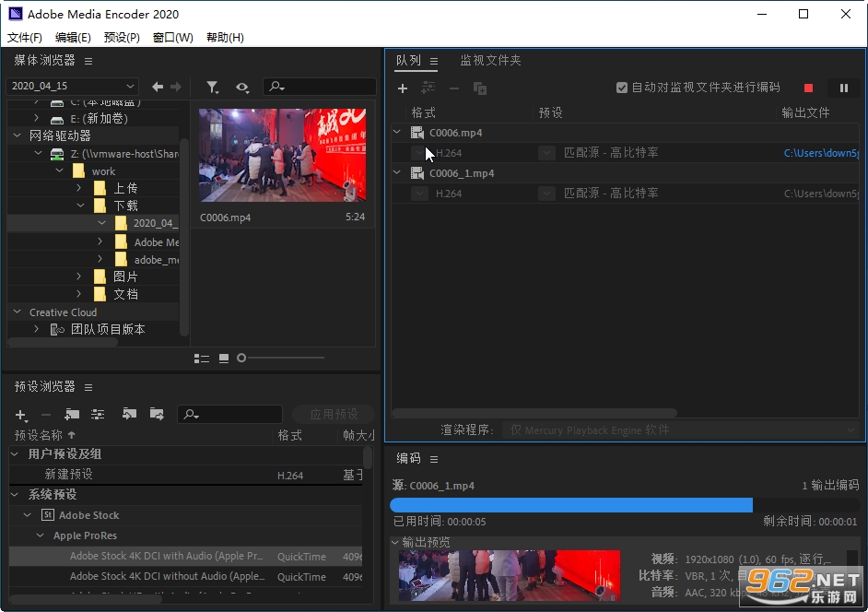Viewport: 868px width, 612px height.
Task: Select the C0006.mp4 video thumbnail
Action: click(x=282, y=155)
